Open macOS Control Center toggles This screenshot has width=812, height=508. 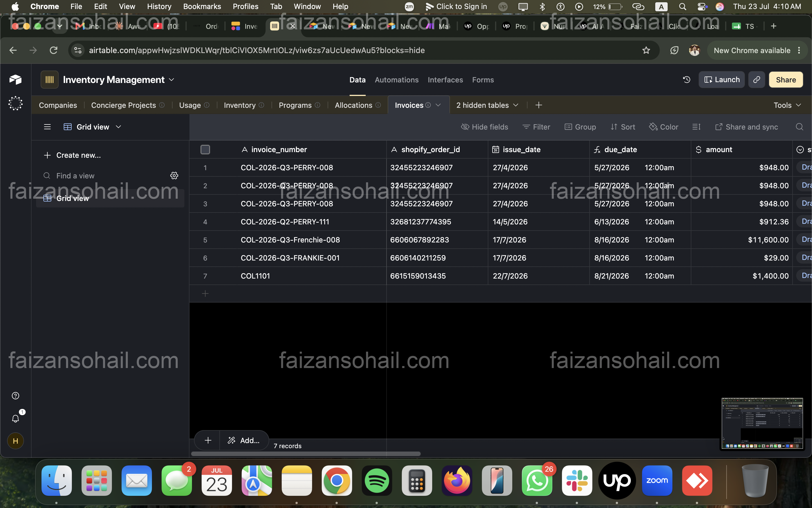[x=702, y=6]
